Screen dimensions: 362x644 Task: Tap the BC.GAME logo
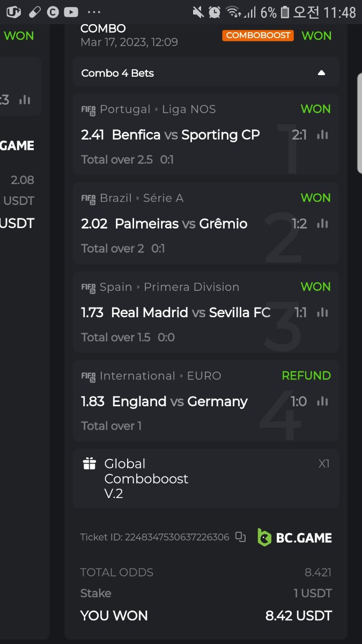294,537
